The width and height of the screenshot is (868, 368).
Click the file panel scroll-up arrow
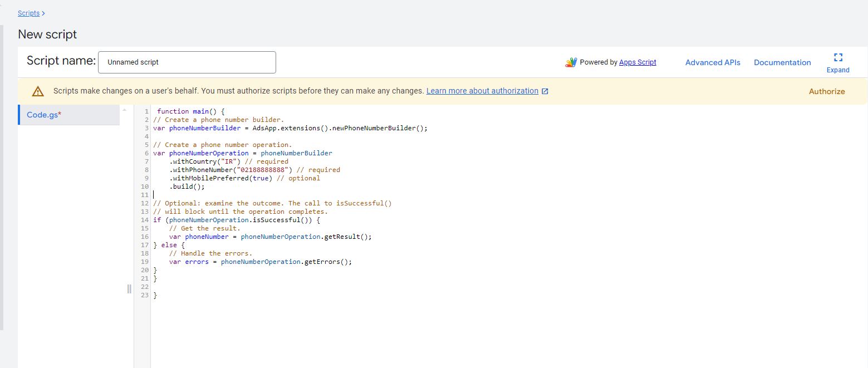125,110
